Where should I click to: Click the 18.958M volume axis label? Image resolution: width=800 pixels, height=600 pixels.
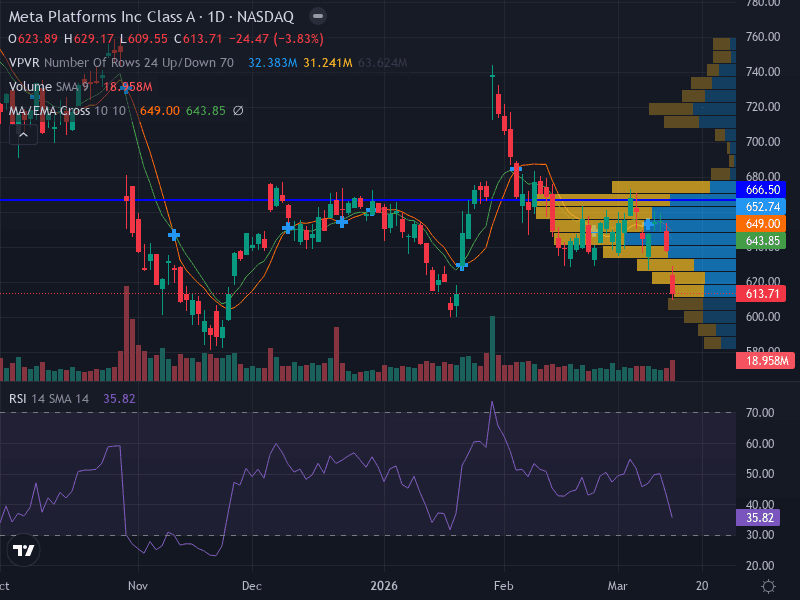(x=767, y=361)
